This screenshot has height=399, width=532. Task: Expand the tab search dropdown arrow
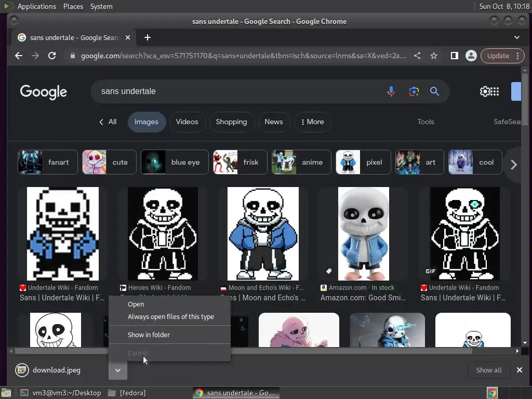tap(517, 37)
